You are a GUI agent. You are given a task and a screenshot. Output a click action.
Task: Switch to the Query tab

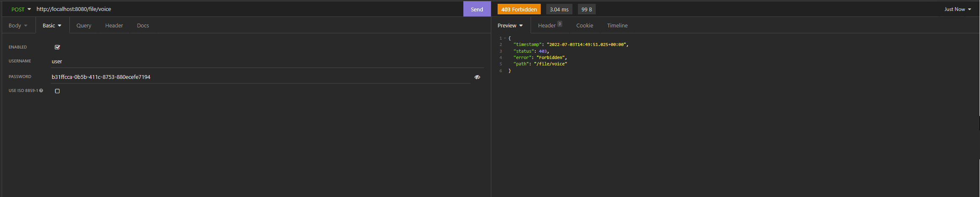pos(84,26)
